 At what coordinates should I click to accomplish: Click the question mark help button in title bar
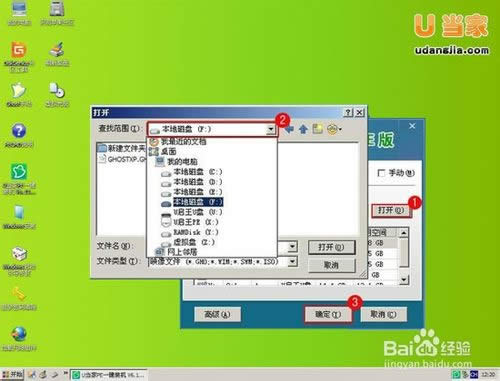point(348,113)
